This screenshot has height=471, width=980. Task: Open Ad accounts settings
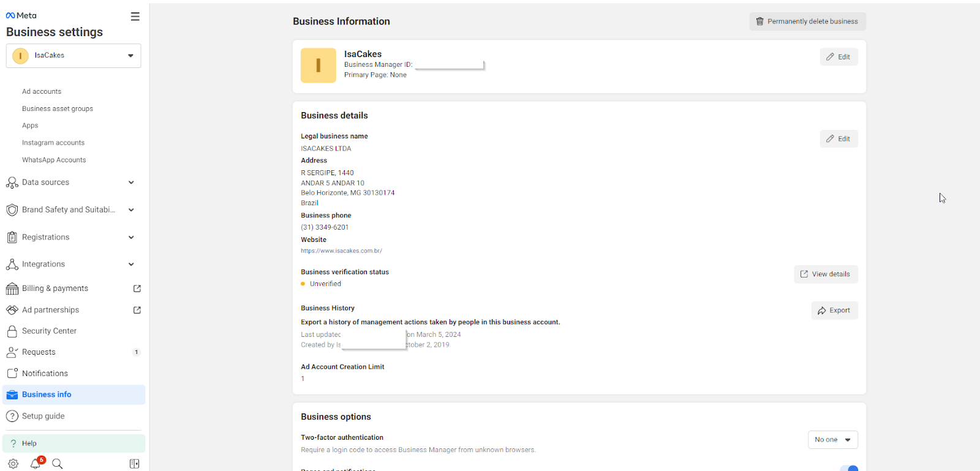point(42,92)
